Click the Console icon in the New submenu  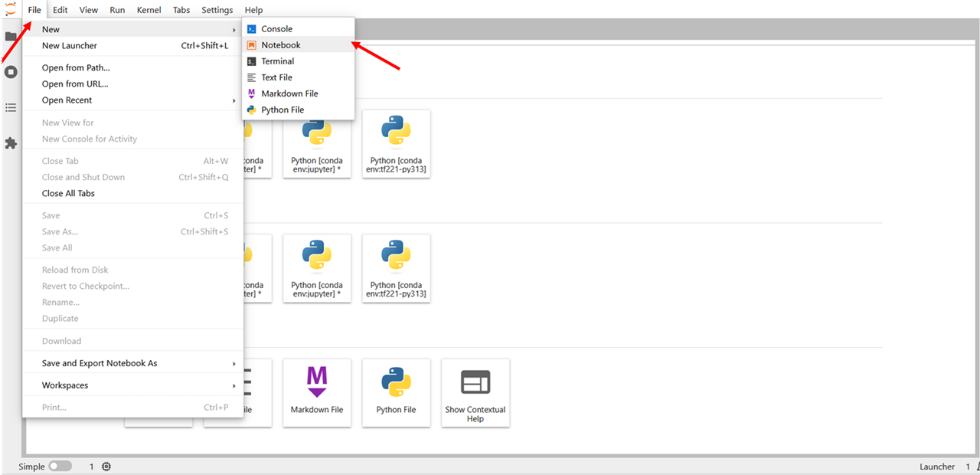pyautogui.click(x=251, y=29)
